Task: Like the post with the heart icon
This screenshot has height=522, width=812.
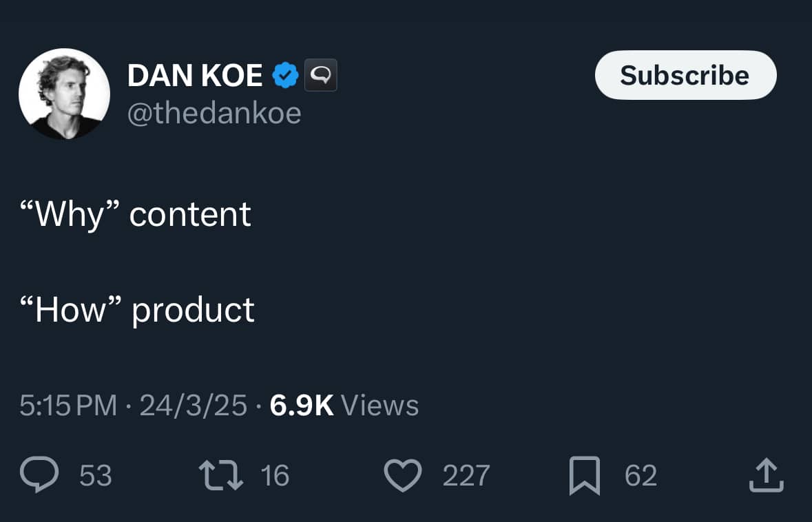Action: click(x=403, y=475)
